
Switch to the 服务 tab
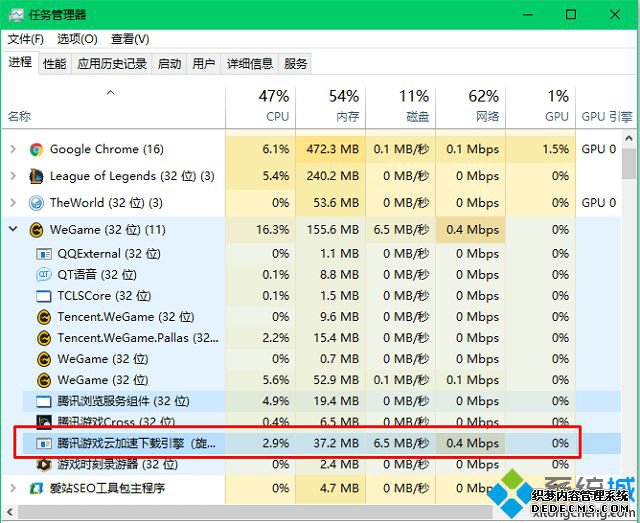click(296, 64)
